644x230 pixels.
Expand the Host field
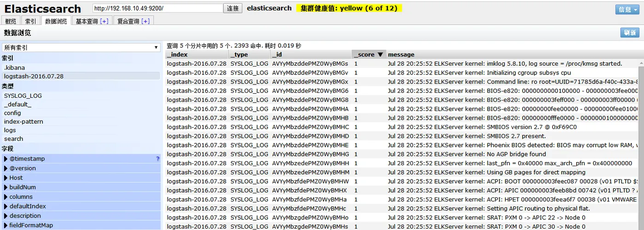click(x=6, y=178)
